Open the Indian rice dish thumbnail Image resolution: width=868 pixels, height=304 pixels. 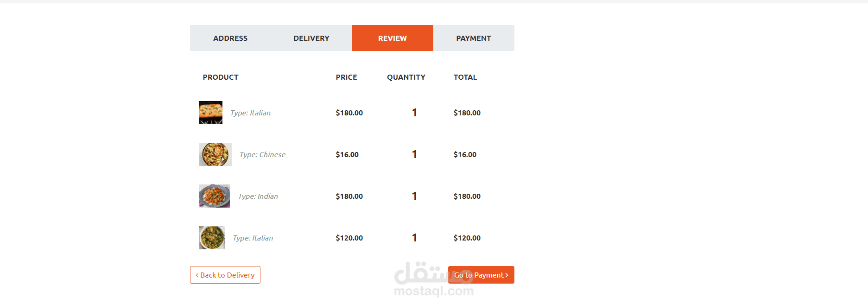[x=215, y=196]
